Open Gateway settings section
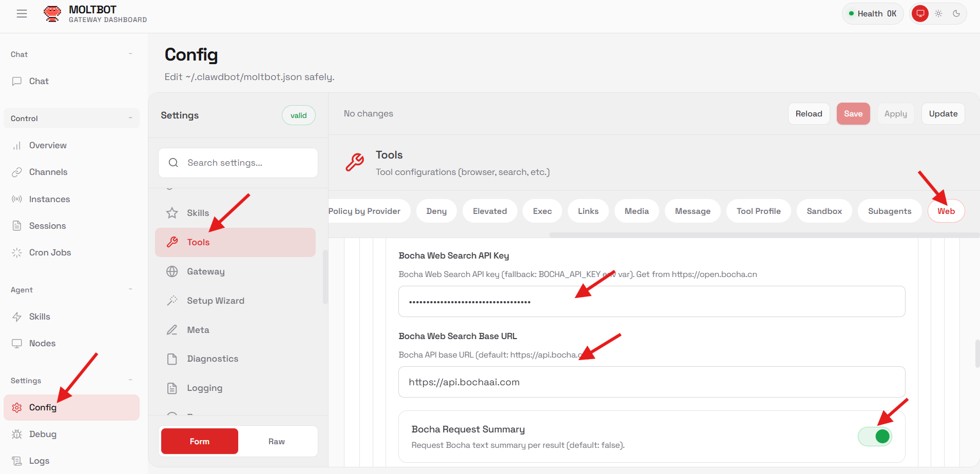Viewport: 980px width, 474px height. click(x=235, y=271)
